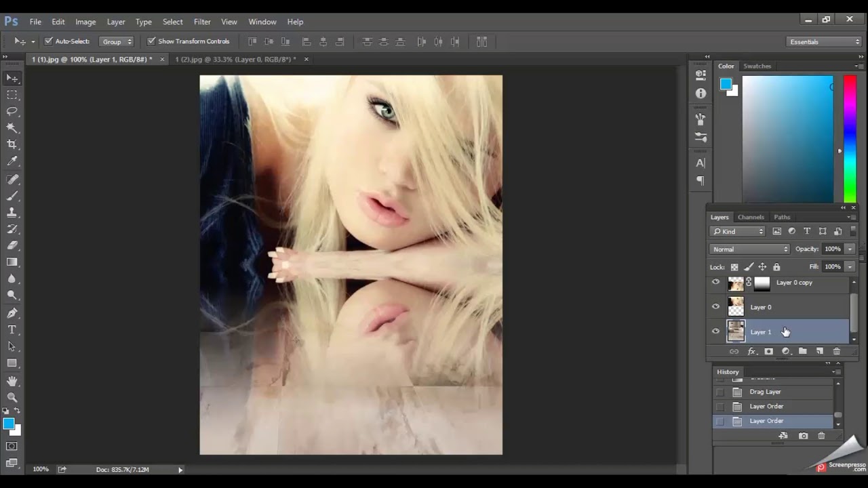Pick the Horizontal Type tool
Image resolution: width=868 pixels, height=488 pixels.
click(x=12, y=330)
